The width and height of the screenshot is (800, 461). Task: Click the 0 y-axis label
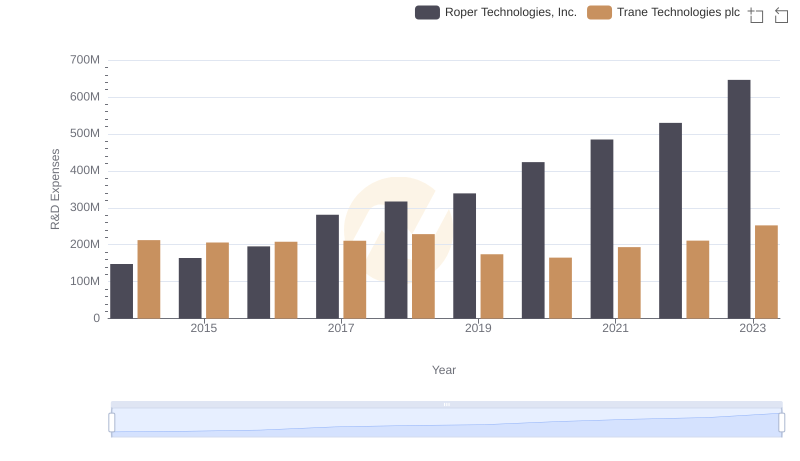click(x=96, y=318)
